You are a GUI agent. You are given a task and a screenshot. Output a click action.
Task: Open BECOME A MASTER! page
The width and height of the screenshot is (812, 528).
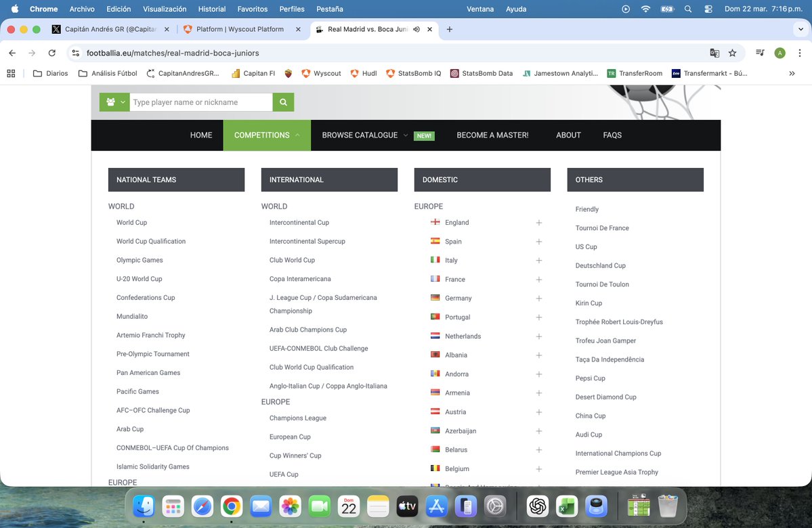[492, 135]
